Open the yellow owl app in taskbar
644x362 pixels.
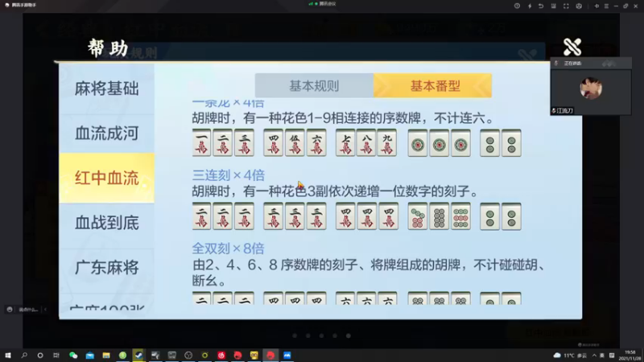254,356
